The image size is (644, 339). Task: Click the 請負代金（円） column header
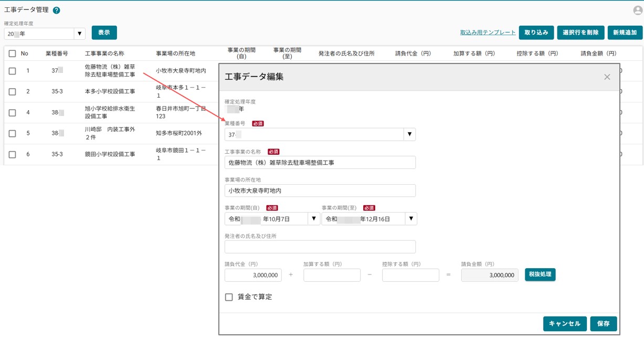point(413,54)
